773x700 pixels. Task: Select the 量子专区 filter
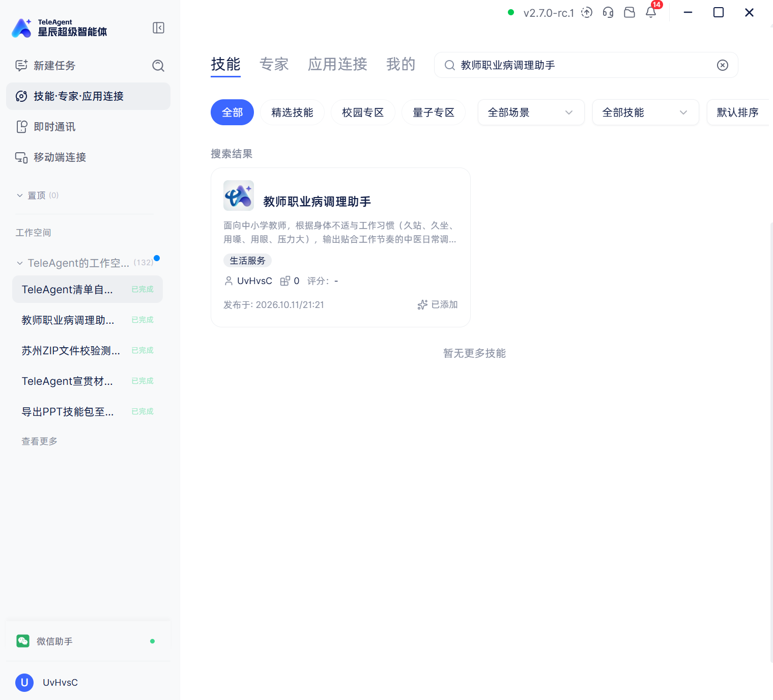pos(434,112)
